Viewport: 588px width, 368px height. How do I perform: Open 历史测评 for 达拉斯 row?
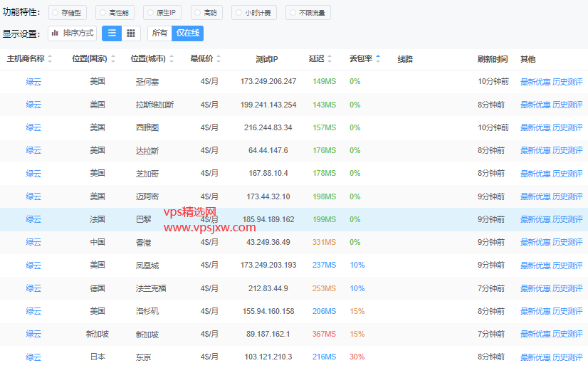[567, 150]
